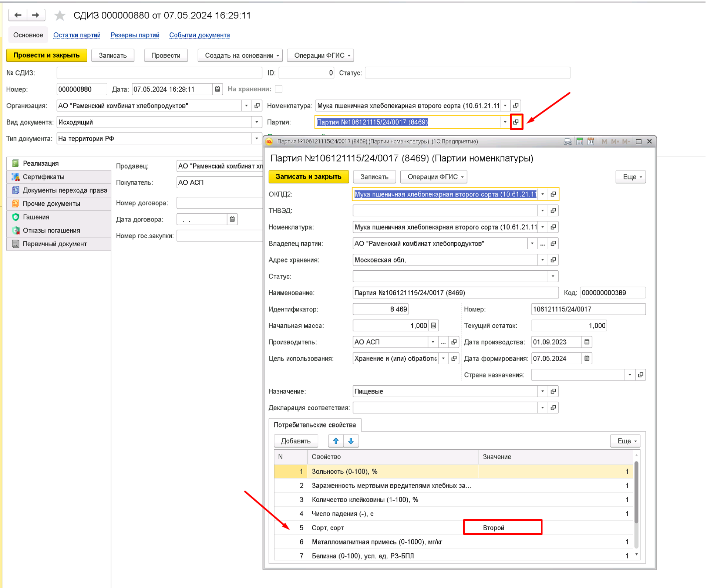
Task: Open Назначение record icon
Action: click(x=553, y=391)
